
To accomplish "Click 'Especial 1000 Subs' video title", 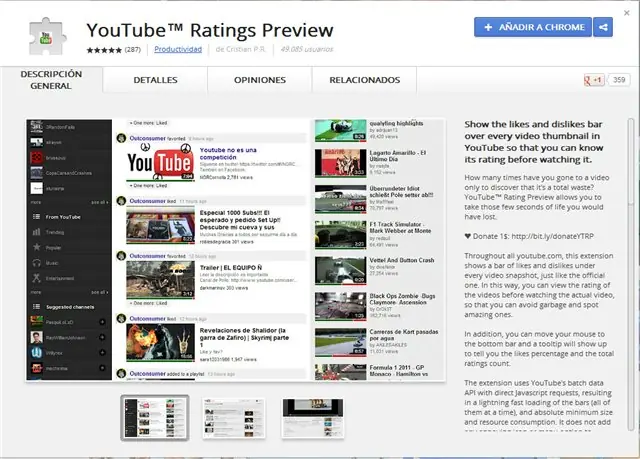I will pos(240,220).
